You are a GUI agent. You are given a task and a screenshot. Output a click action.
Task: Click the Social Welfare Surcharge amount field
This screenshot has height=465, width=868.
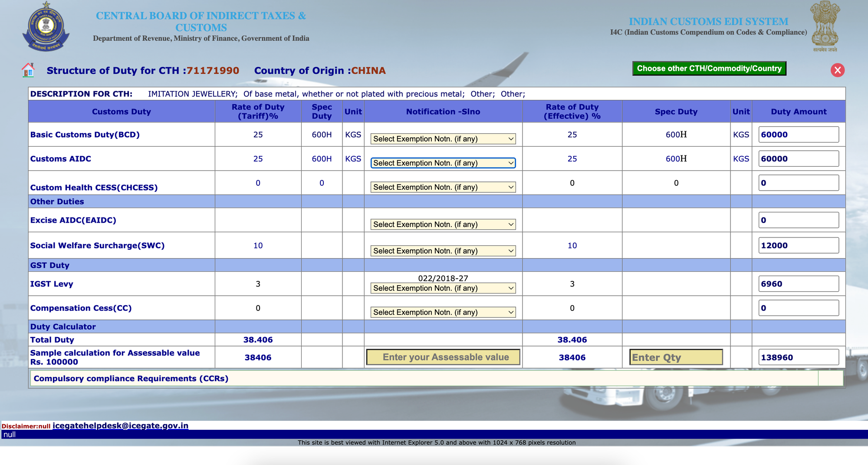(x=798, y=245)
